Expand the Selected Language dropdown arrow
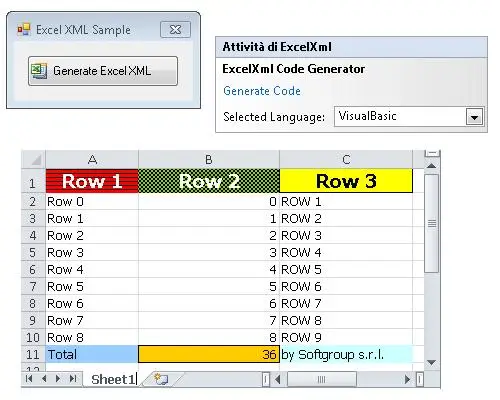The height and width of the screenshot is (400, 500). pyautogui.click(x=474, y=117)
